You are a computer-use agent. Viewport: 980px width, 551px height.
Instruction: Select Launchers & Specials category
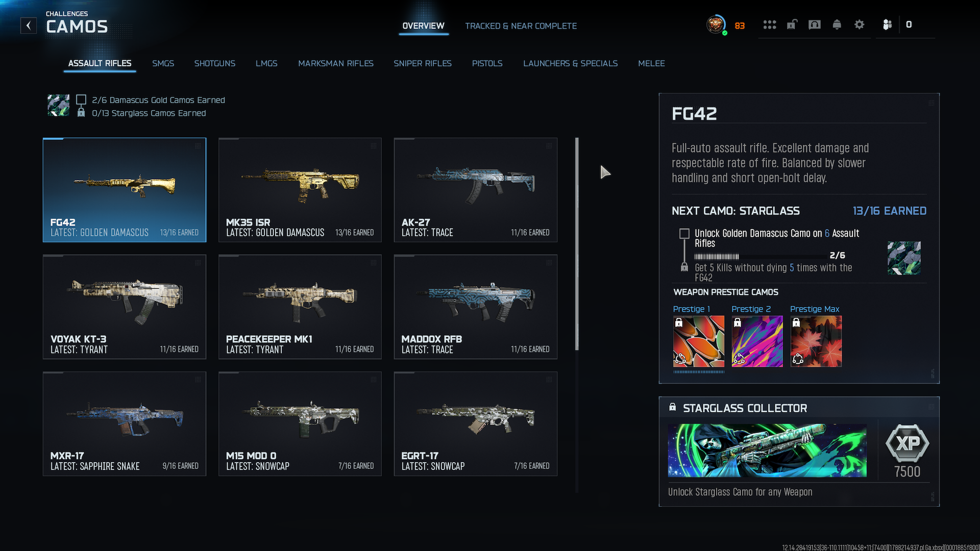(571, 63)
